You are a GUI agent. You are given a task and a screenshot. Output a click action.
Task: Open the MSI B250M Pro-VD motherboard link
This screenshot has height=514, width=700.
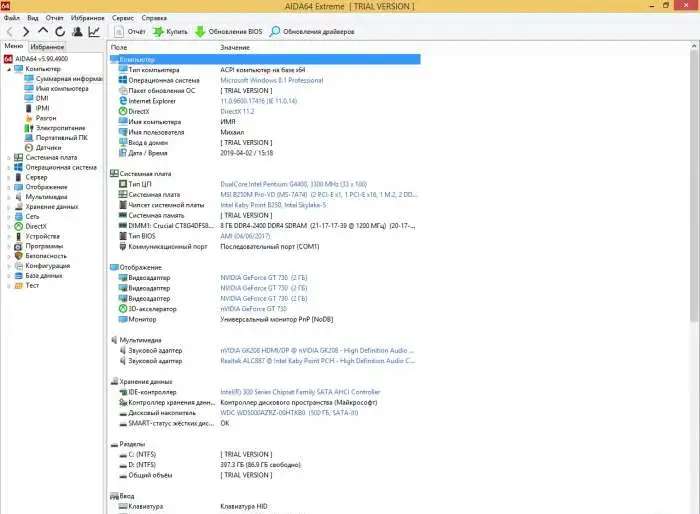coord(319,195)
